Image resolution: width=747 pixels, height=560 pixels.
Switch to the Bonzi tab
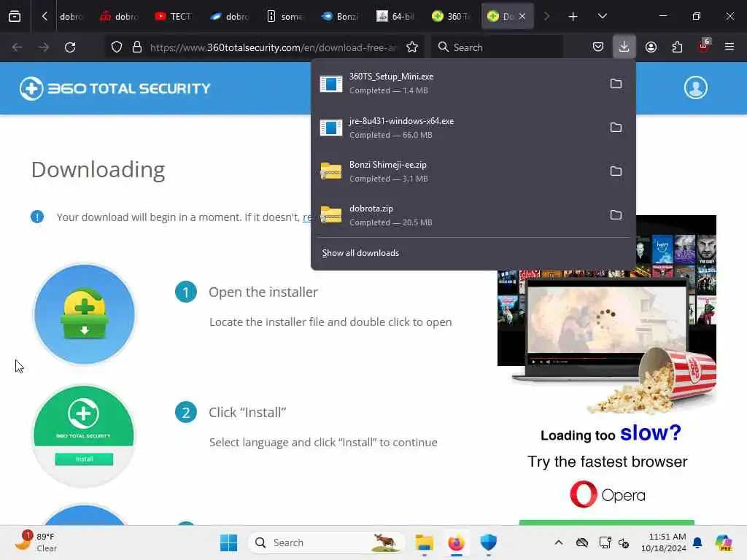tap(340, 16)
